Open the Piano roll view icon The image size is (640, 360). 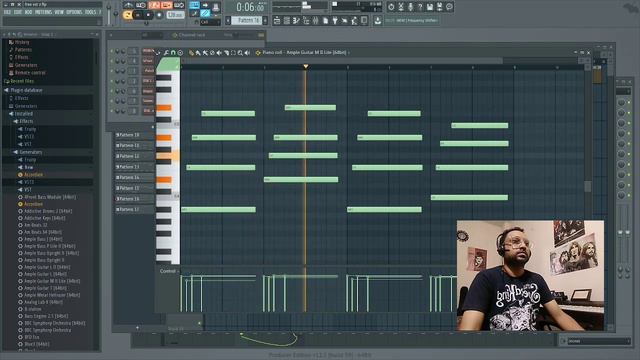point(296,20)
